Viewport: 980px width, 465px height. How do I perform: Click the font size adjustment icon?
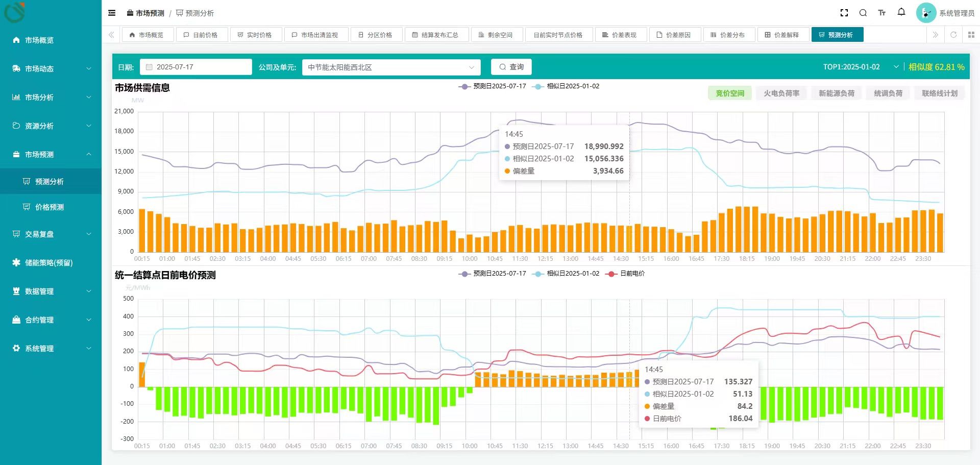pyautogui.click(x=882, y=13)
